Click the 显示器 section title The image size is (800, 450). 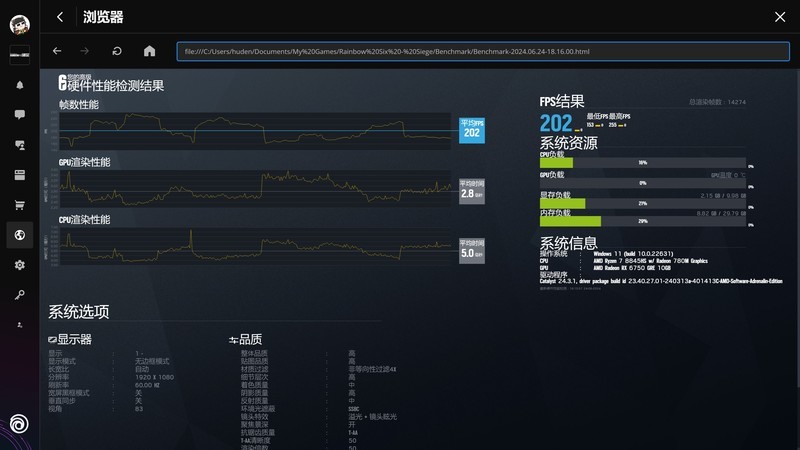[x=74, y=339]
